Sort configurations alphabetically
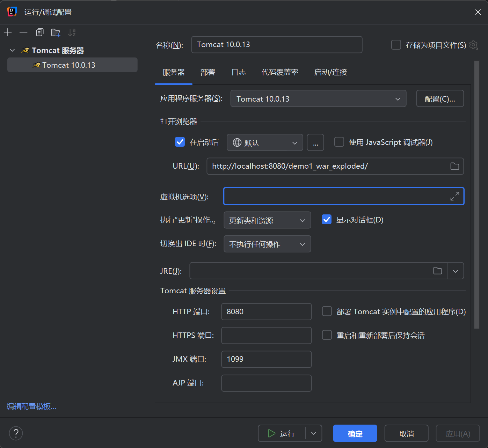488x448 pixels. [72, 32]
